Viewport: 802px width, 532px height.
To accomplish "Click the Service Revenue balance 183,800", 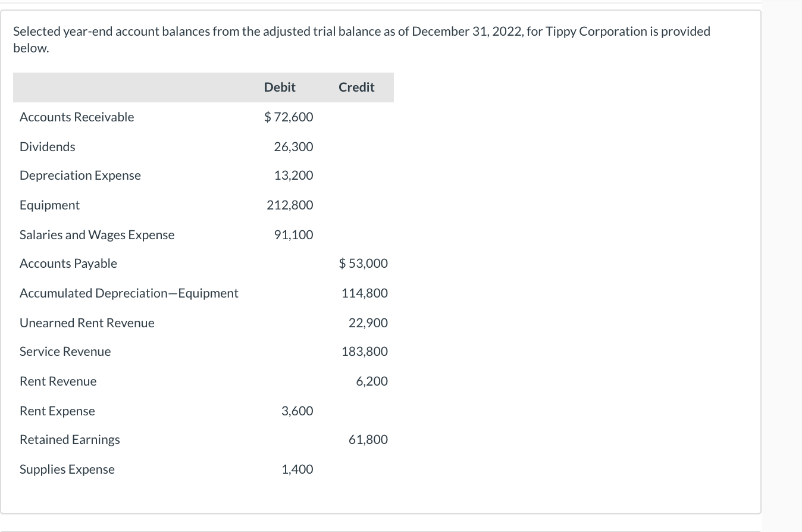I will coord(365,351).
